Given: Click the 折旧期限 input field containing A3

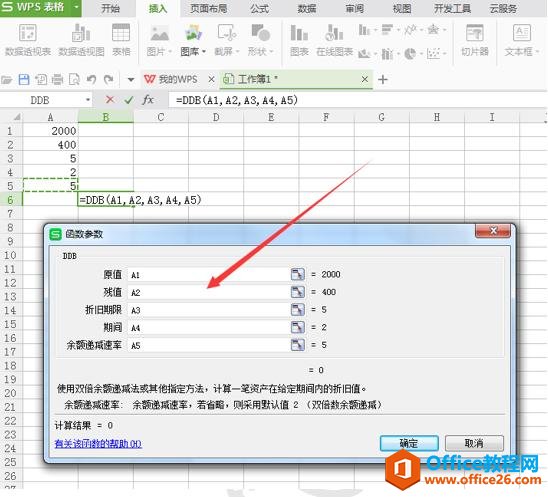Looking at the screenshot, I should (208, 310).
